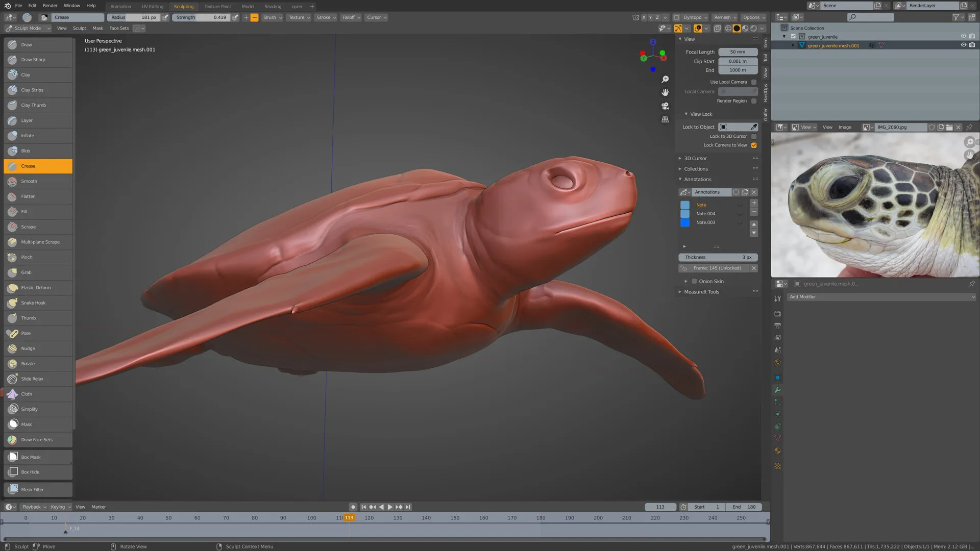Activate the Box Mask tool
Screen dimensions: 980x551
pos(38,457)
